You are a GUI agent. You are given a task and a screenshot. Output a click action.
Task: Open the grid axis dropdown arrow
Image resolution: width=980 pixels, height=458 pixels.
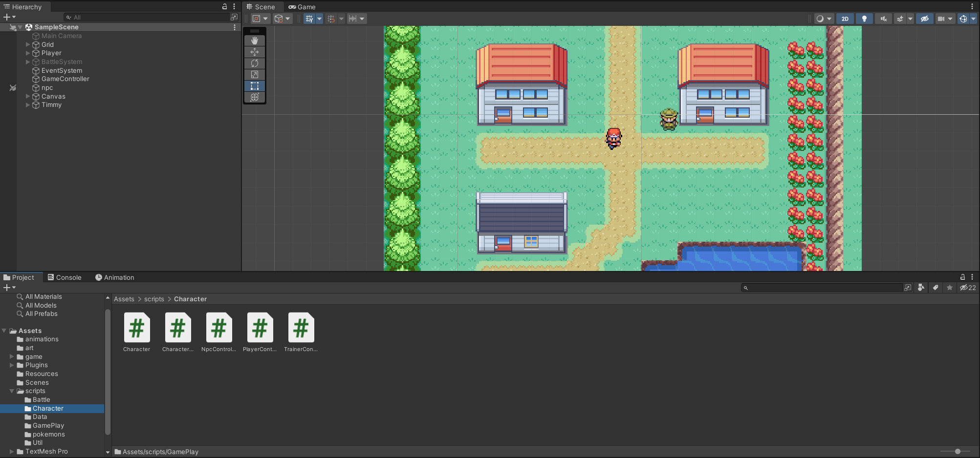pos(319,19)
